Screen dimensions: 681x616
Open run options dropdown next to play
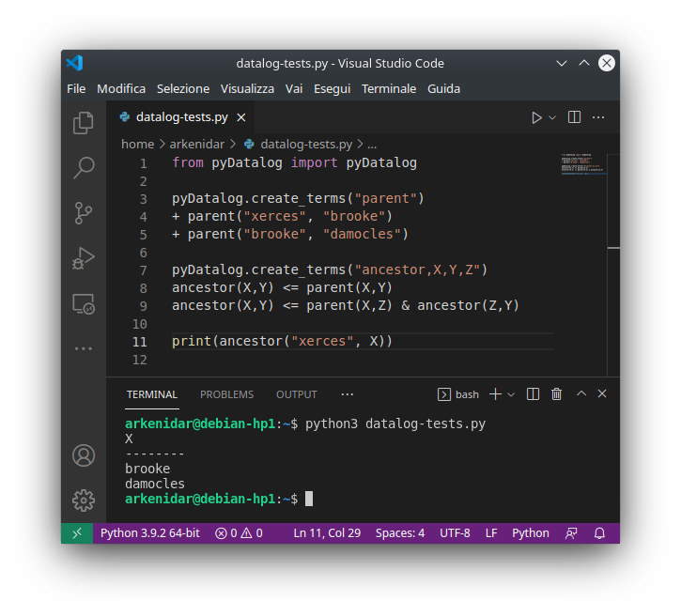coord(552,117)
